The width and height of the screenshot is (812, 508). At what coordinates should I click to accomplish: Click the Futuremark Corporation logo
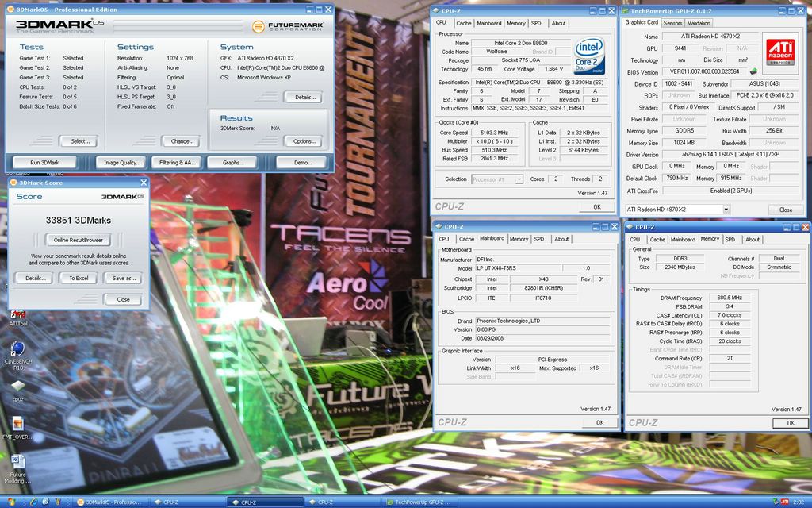point(287,26)
